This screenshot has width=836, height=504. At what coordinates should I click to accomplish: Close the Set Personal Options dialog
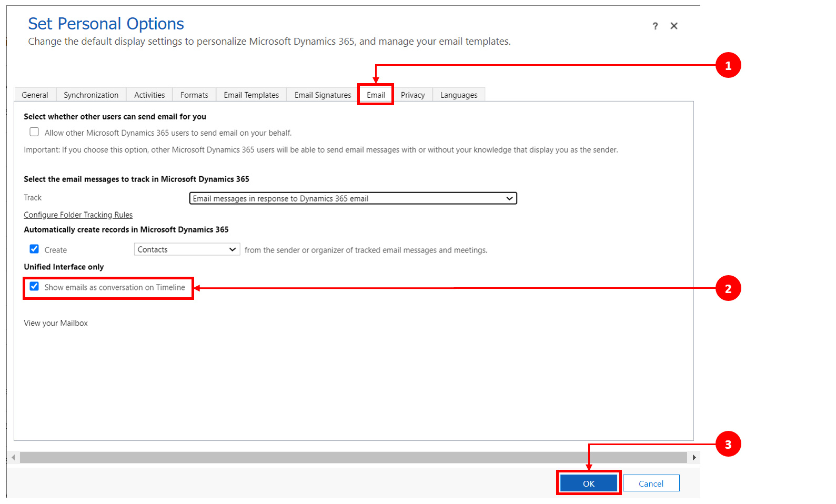[674, 26]
